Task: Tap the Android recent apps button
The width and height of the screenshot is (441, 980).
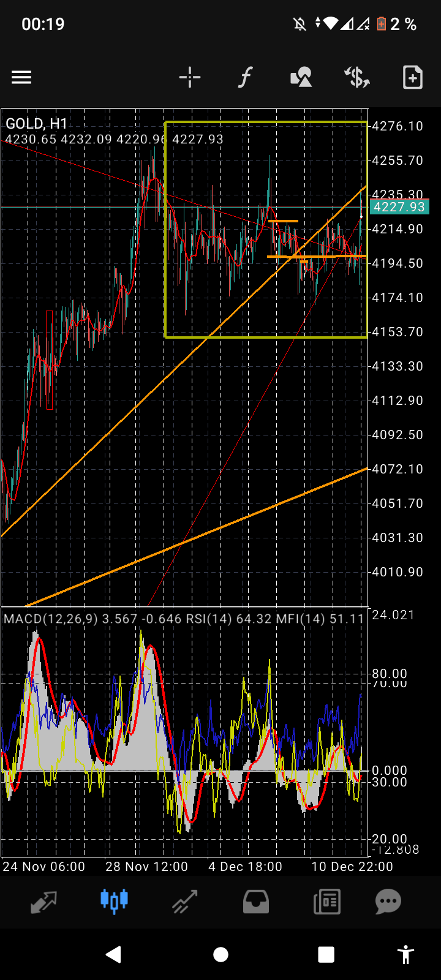Action: pos(326,954)
